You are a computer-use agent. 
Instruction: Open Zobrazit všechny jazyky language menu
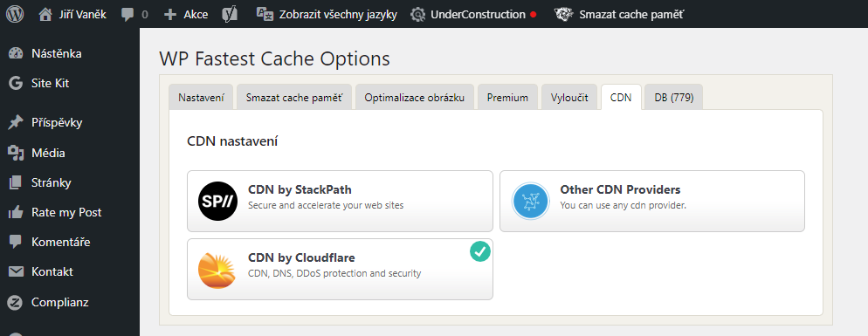pos(327,14)
